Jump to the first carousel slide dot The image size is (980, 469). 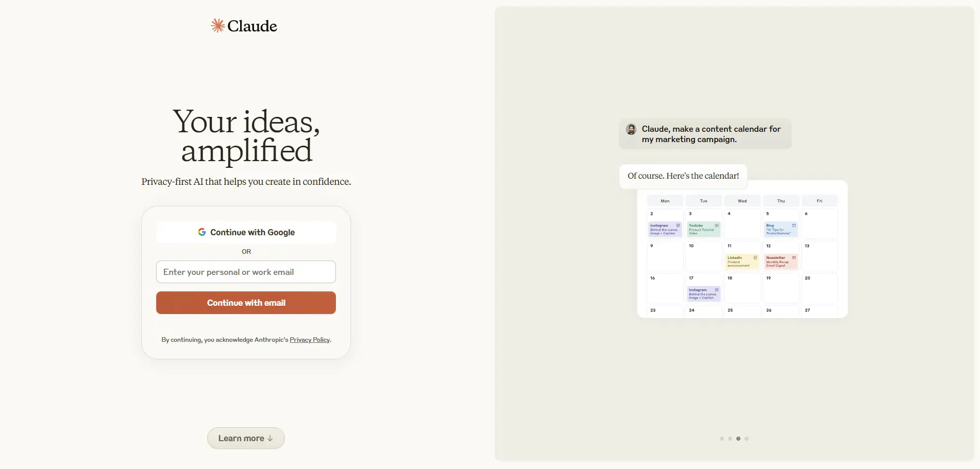pyautogui.click(x=722, y=439)
